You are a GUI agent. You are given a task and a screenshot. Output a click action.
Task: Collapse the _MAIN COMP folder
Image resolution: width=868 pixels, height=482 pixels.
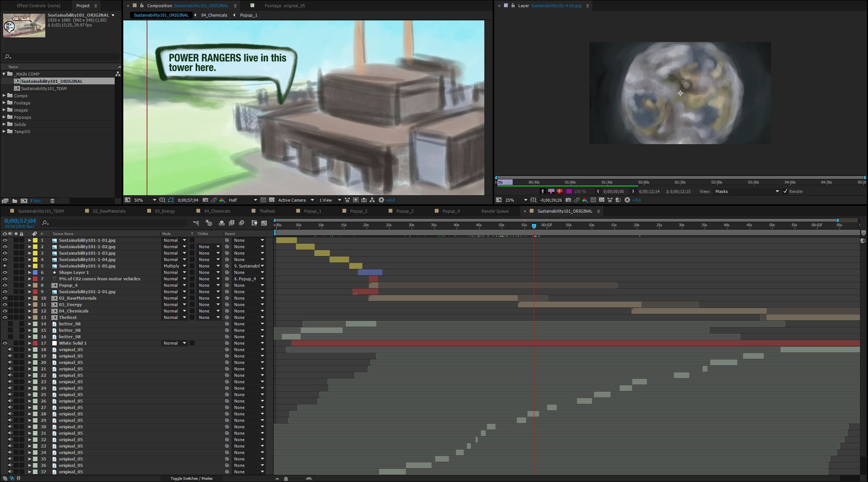click(x=4, y=74)
